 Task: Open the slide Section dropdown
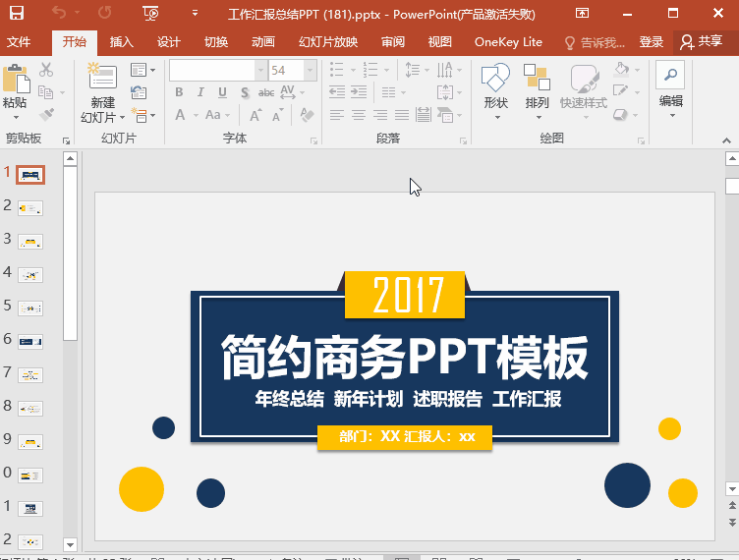(142, 114)
